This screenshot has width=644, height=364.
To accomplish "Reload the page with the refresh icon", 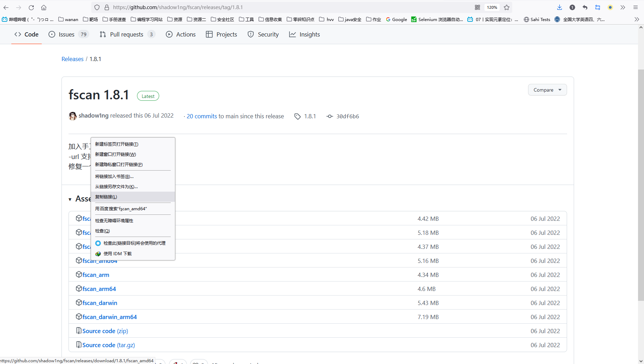I will pyautogui.click(x=31, y=7).
